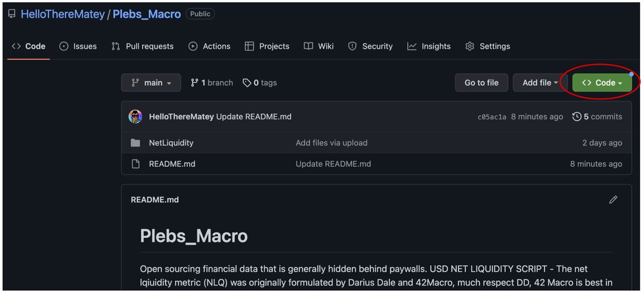Screen dimensions: 644x295
Task: Click the Plebs_Macro README heading
Action: [194, 236]
